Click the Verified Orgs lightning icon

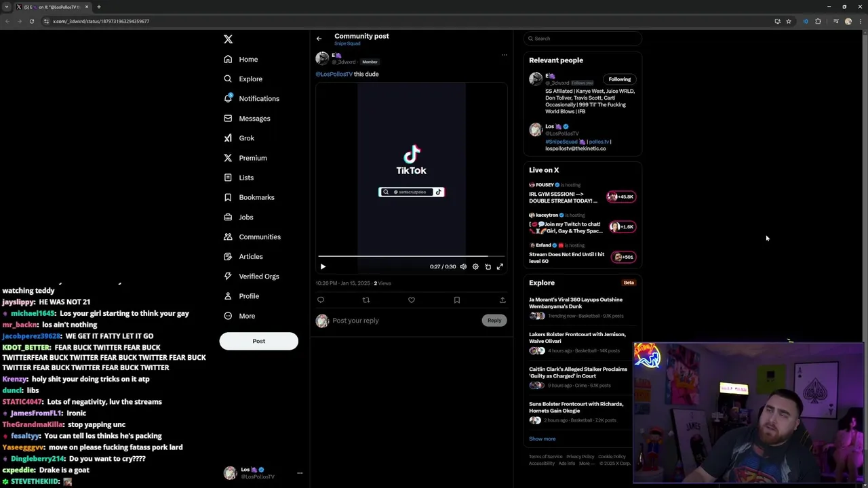click(x=228, y=276)
